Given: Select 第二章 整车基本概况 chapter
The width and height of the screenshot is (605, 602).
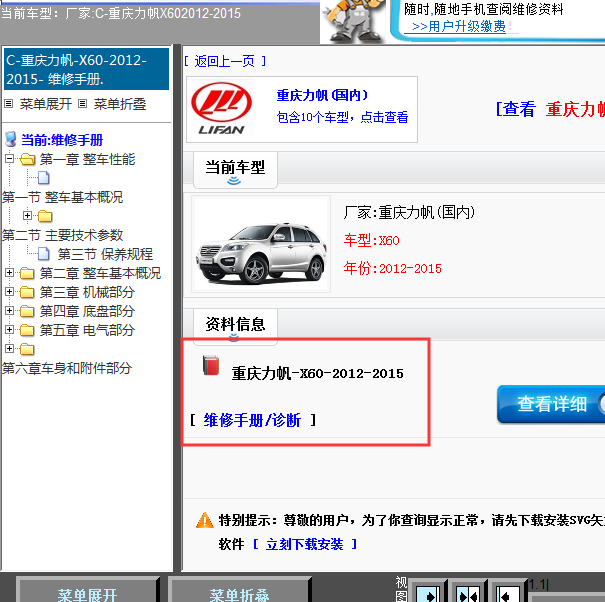Looking at the screenshot, I should (x=100, y=273).
